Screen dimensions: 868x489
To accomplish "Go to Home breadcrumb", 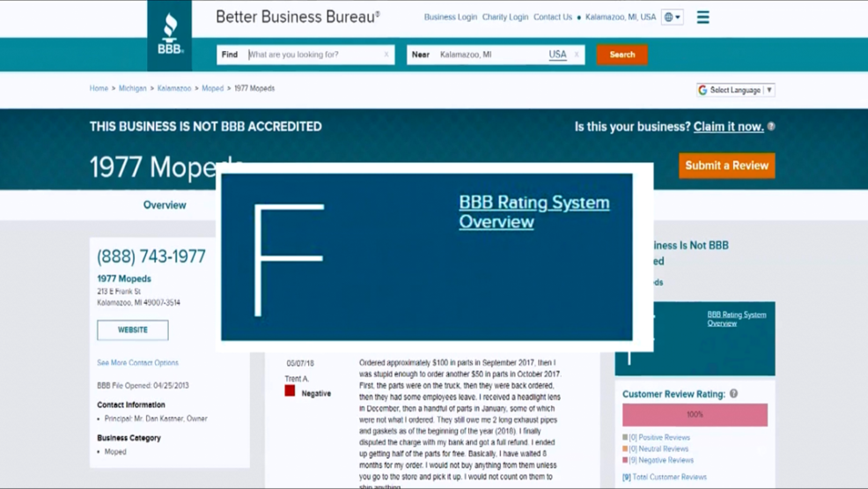I will coord(99,88).
